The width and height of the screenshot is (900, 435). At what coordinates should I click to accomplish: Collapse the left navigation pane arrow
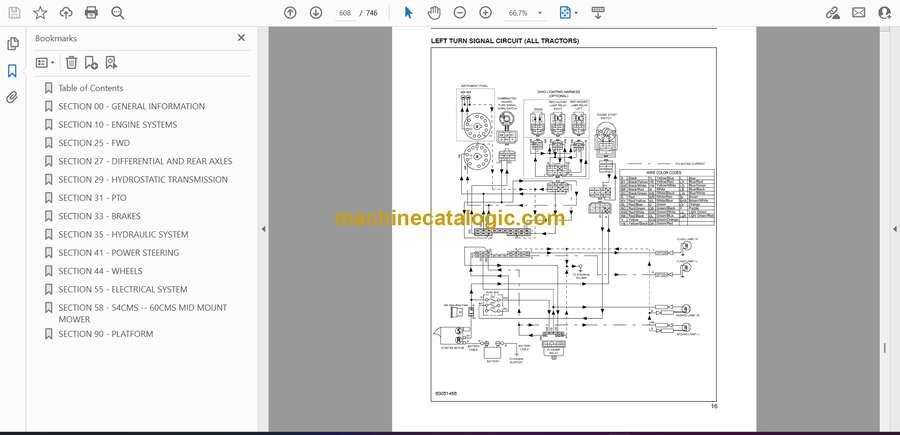click(x=263, y=229)
